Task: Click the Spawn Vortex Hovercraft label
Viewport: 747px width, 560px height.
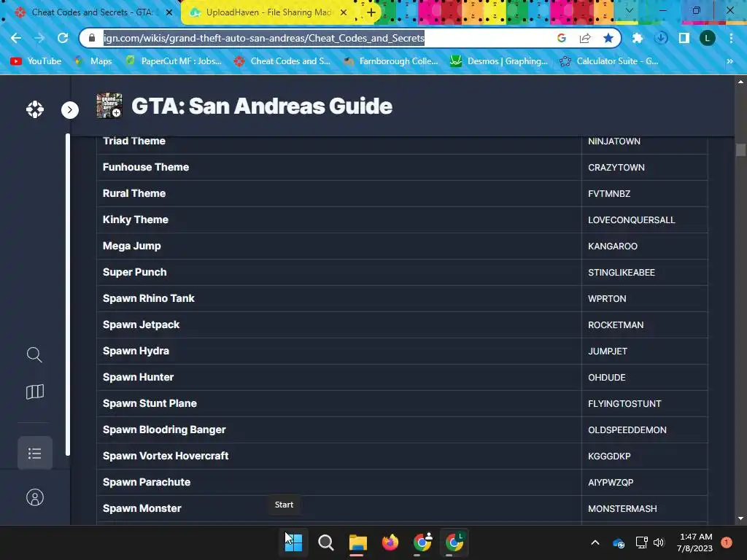Action: 166,456
